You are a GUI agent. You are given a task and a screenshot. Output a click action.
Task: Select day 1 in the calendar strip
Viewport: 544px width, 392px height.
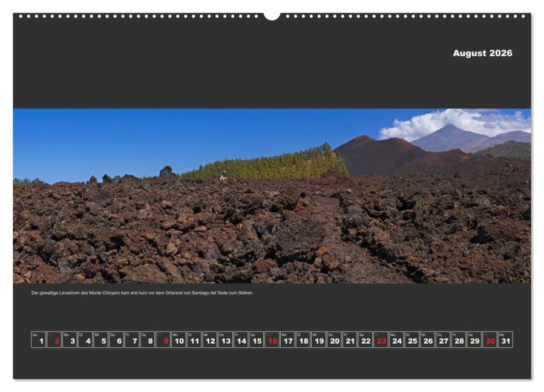tap(39, 339)
